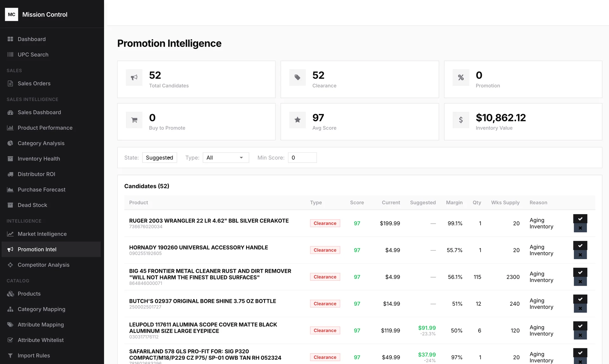Click the $10,862.12 inventory value
This screenshot has width=609, height=364.
[501, 118]
